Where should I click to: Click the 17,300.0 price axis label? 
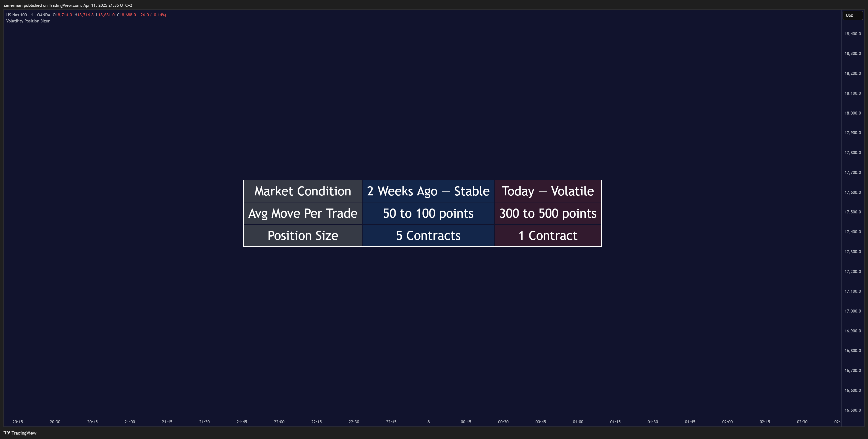[853, 252]
